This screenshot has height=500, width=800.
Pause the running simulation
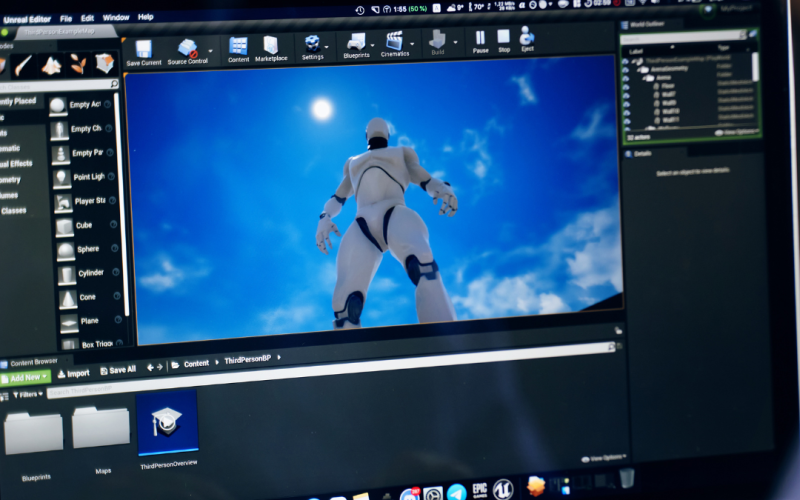480,38
